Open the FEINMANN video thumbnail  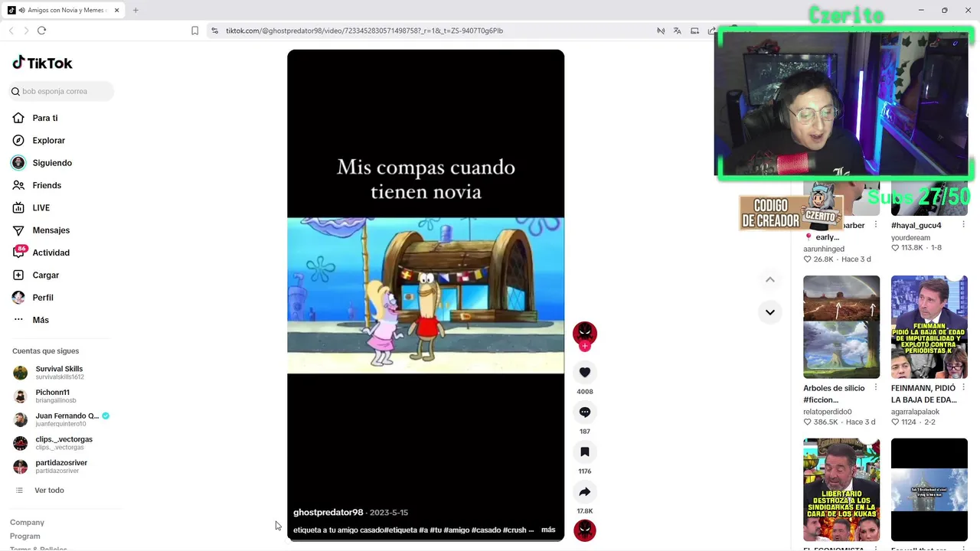(x=929, y=327)
